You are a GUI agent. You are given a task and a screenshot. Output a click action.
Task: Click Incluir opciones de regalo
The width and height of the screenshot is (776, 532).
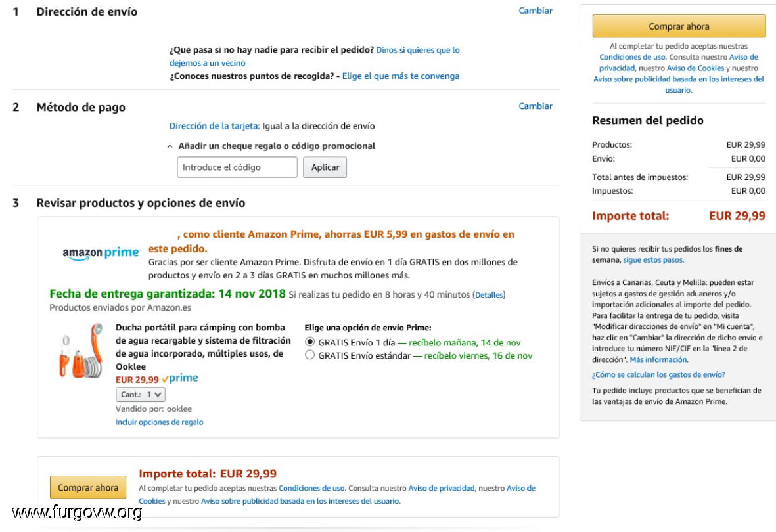(x=160, y=422)
